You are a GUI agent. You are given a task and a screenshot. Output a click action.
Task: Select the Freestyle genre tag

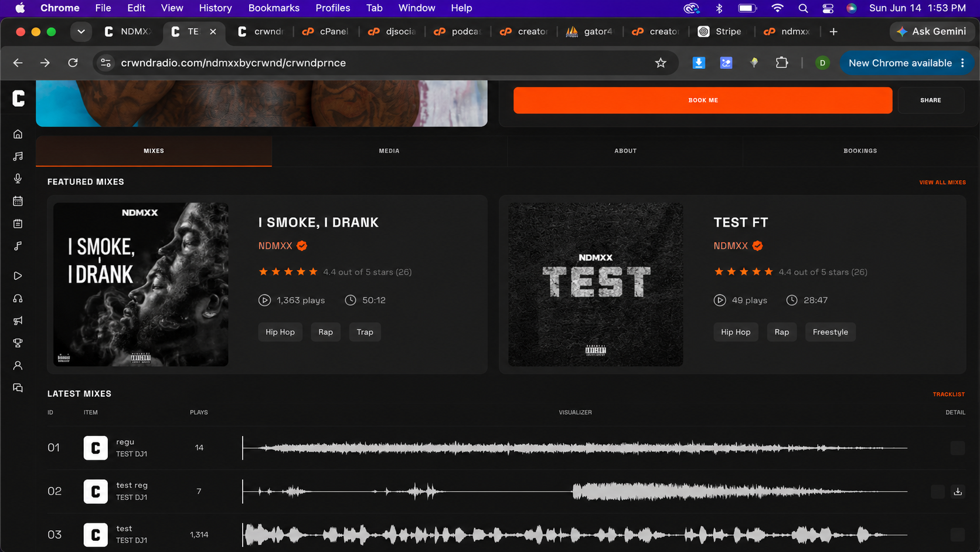coord(831,332)
